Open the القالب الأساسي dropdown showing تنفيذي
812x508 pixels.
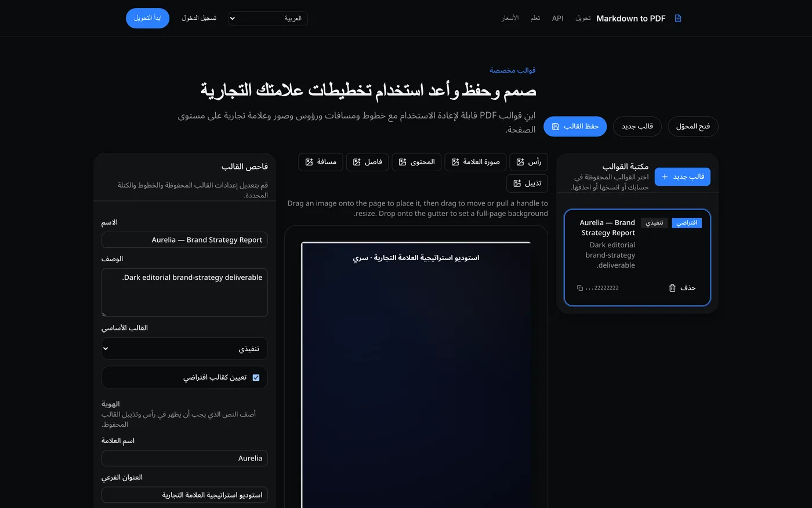[184, 349]
